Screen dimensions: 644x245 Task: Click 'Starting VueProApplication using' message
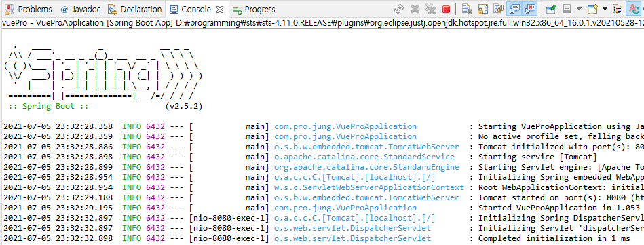[x=561, y=126]
